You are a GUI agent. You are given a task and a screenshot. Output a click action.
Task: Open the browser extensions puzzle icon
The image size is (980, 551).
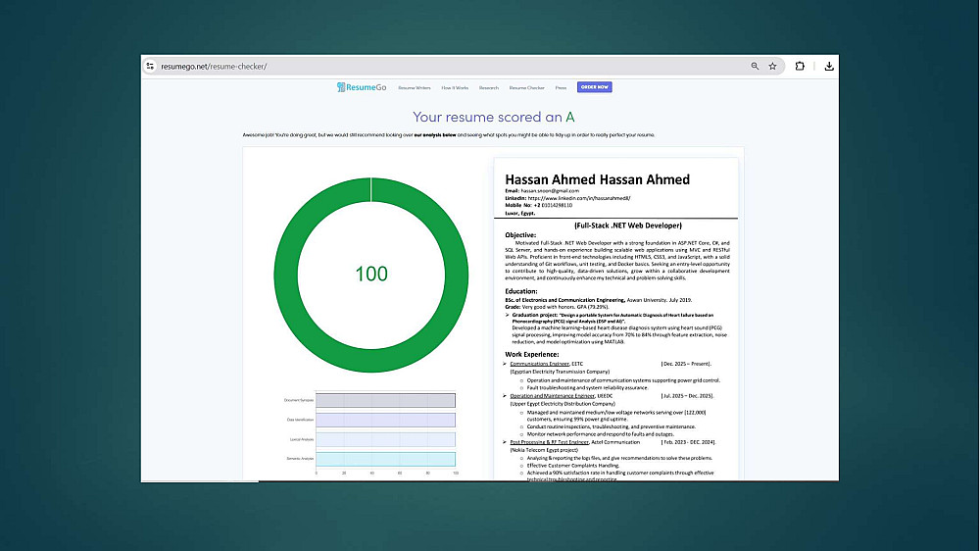tap(800, 66)
